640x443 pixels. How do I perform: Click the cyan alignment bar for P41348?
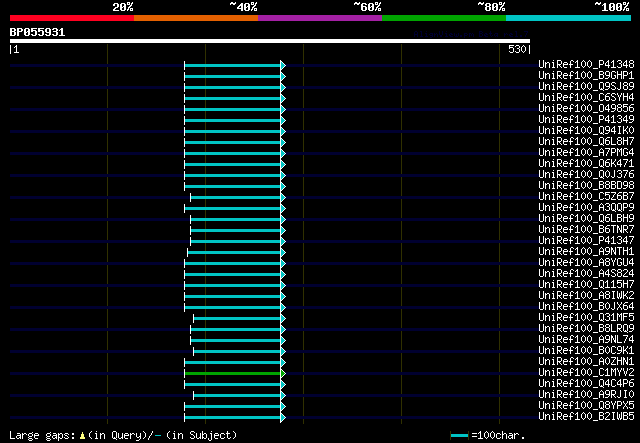pyautogui.click(x=235, y=65)
